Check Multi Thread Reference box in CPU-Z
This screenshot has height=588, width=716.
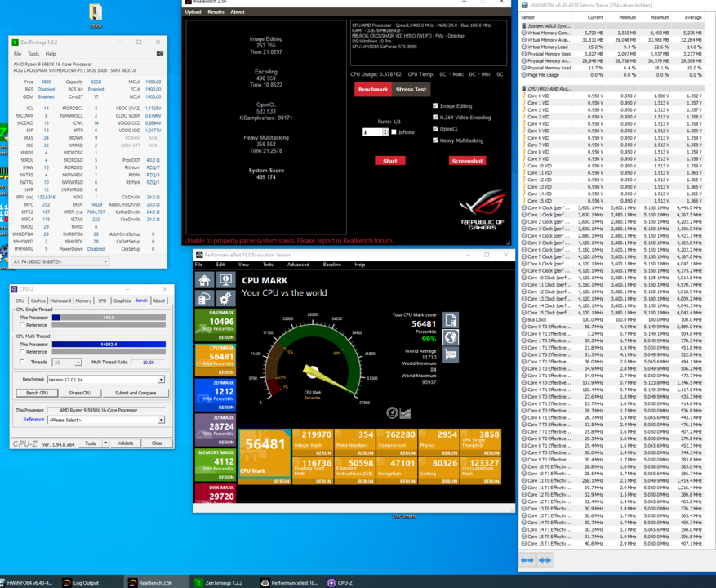tap(22, 352)
